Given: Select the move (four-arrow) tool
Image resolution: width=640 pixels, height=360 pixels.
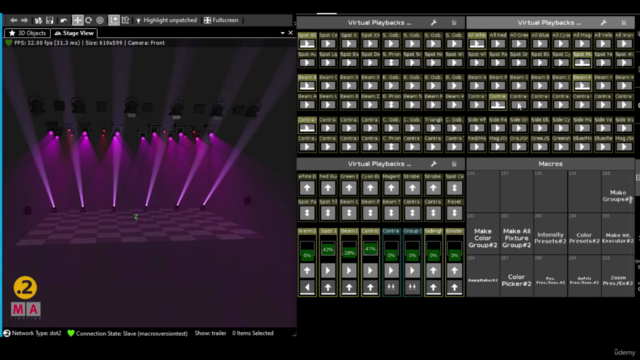Looking at the screenshot, I should click(x=77, y=20).
